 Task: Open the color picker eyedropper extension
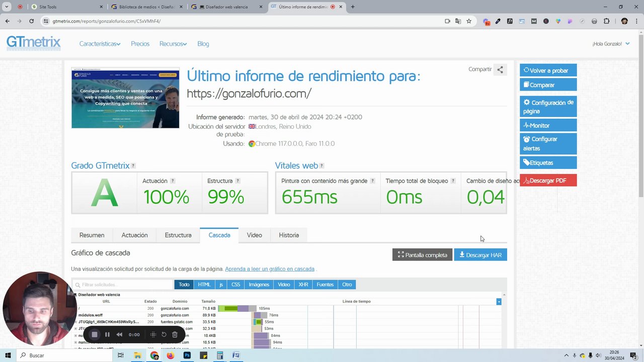point(498,21)
